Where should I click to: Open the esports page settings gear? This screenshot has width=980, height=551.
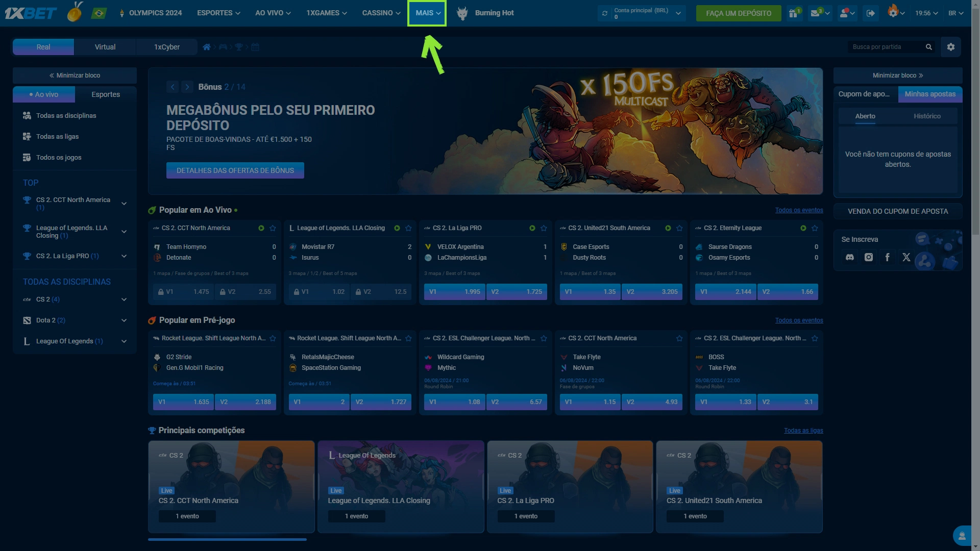click(951, 47)
